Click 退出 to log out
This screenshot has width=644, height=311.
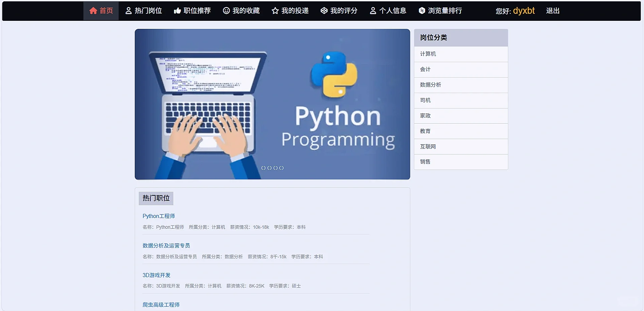553,11
